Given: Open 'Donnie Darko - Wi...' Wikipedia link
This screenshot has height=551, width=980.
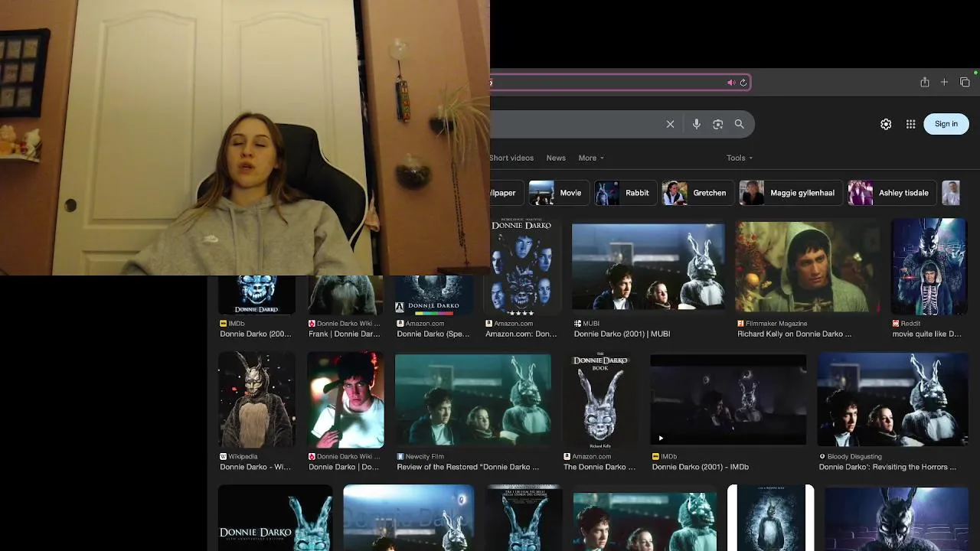Looking at the screenshot, I should [x=255, y=467].
